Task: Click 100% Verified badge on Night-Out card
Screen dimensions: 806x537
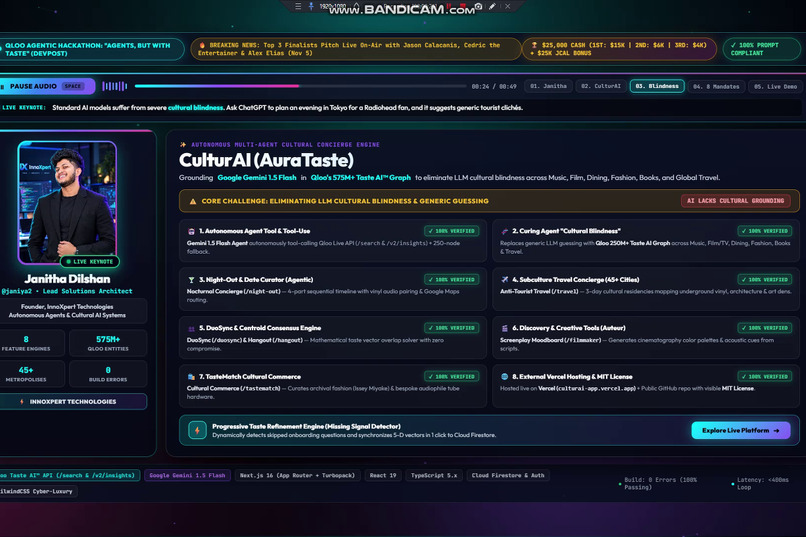Action: pyautogui.click(x=451, y=280)
